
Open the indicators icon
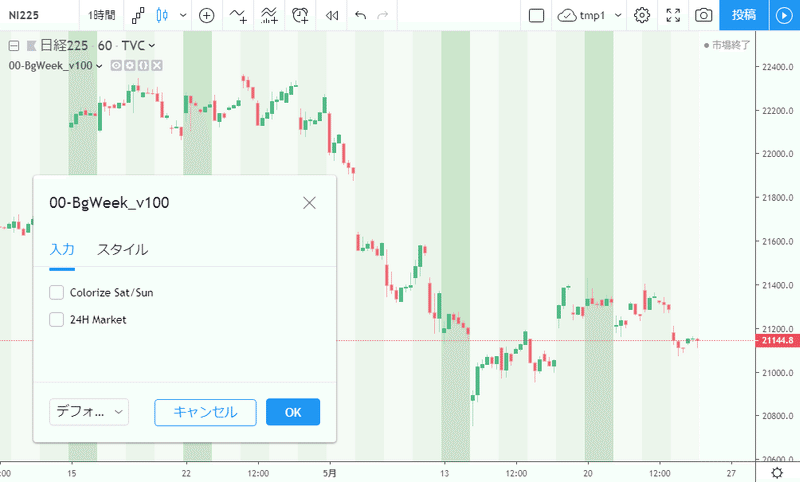tap(238, 15)
